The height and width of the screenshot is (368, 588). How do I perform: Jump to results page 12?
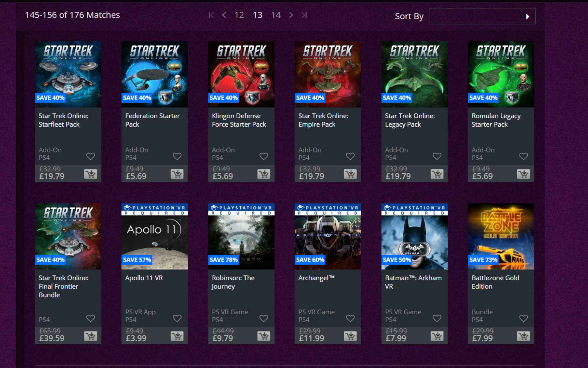239,15
